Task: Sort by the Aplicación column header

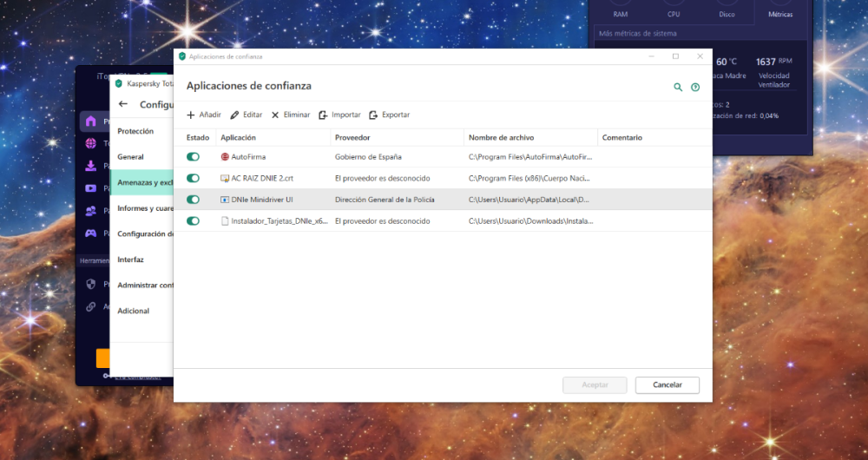Action: coord(238,137)
